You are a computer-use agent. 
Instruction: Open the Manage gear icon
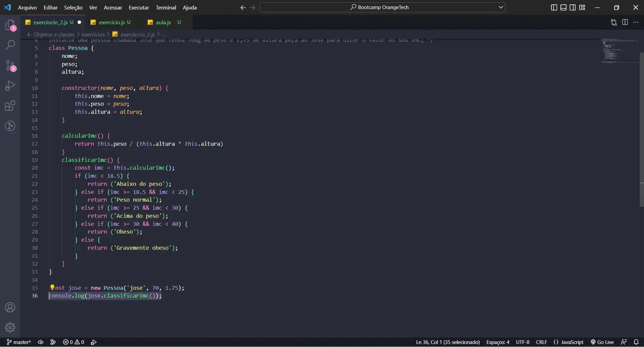click(x=10, y=327)
